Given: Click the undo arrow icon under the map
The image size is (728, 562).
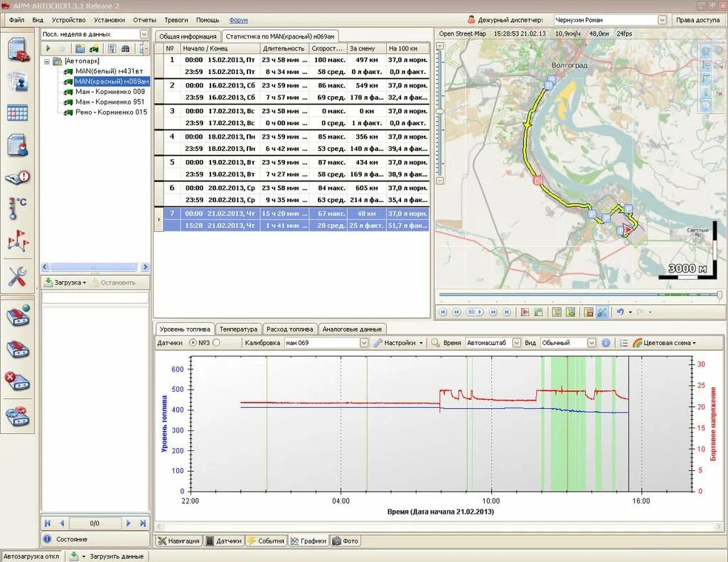Looking at the screenshot, I should [620, 311].
